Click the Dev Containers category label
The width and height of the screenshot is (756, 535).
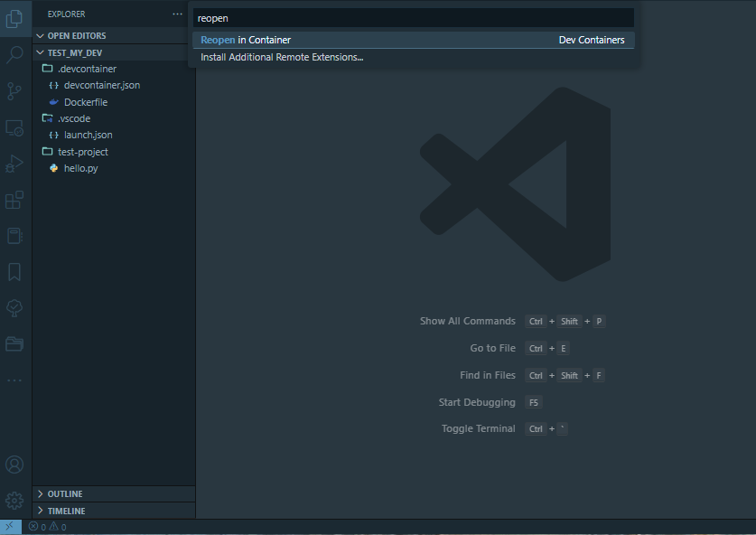[x=592, y=40]
